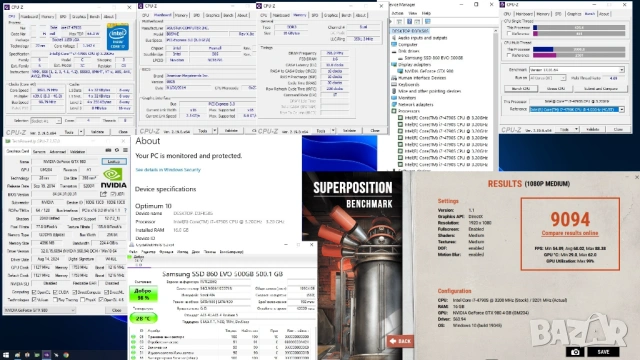The width and height of the screenshot is (640, 360).
Task: Open Compare results online link in Superposition
Action: pyautogui.click(x=570, y=233)
